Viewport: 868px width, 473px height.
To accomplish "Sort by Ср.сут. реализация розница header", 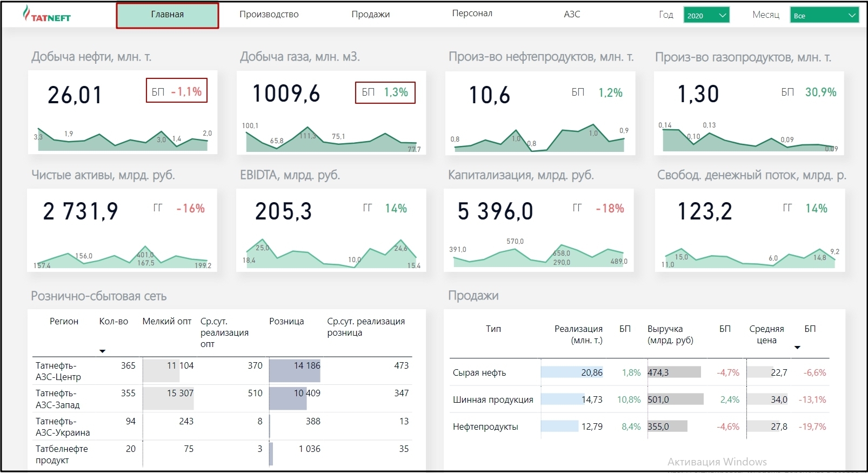I will coord(366,327).
